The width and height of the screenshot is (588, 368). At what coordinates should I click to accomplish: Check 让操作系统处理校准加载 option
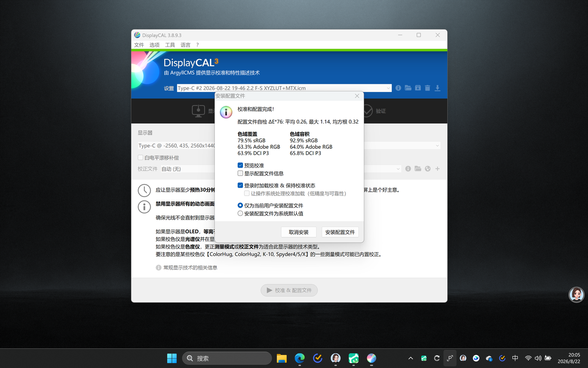(247, 193)
